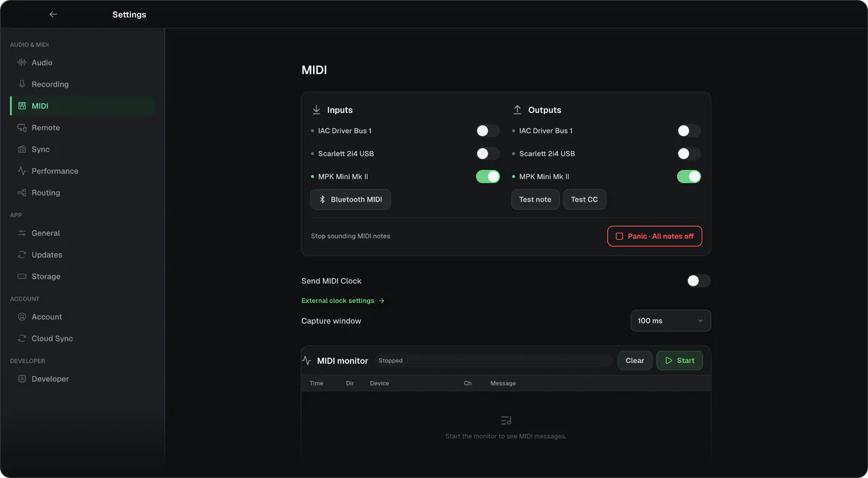Image resolution: width=868 pixels, height=478 pixels.
Task: Open Developer settings
Action: tap(82, 380)
